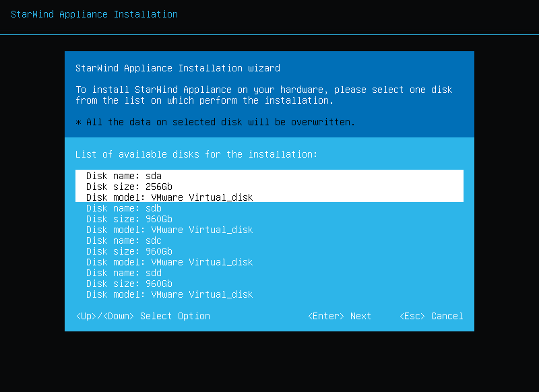
Task: Choose the sdc disk name row
Action: tap(124, 240)
